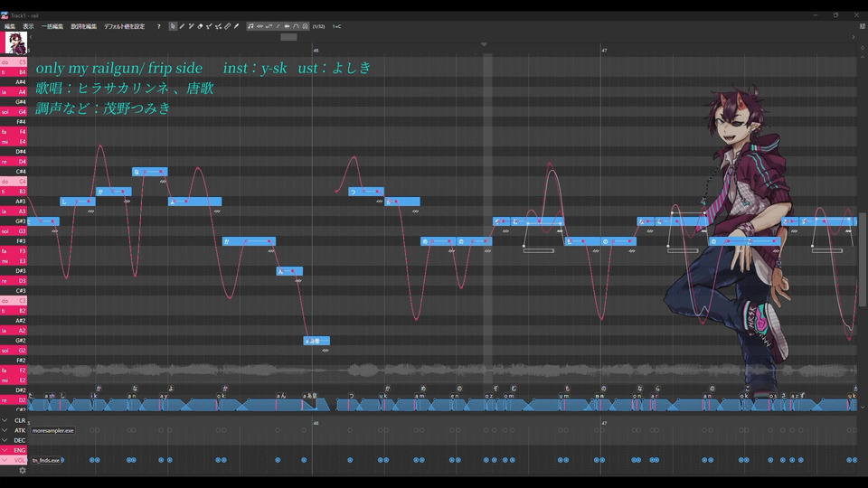Toggle final pitch display
Screen dimensions: 868x488
pos(278,26)
